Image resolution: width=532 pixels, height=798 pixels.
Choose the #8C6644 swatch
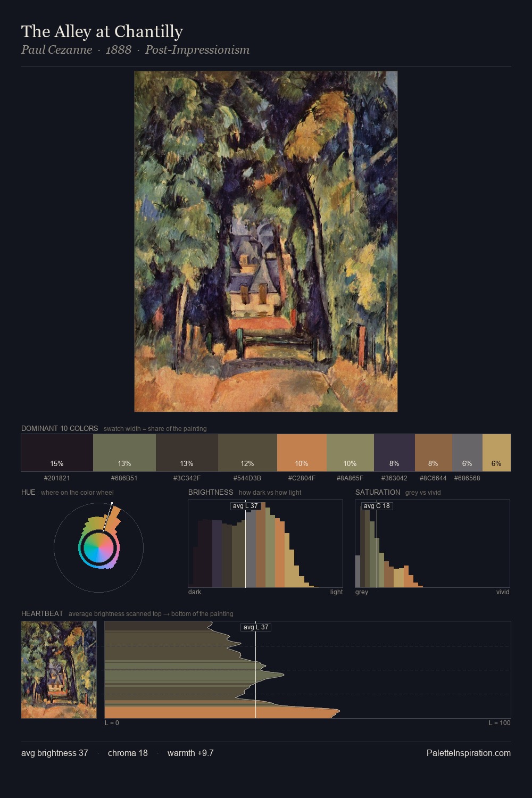click(433, 453)
